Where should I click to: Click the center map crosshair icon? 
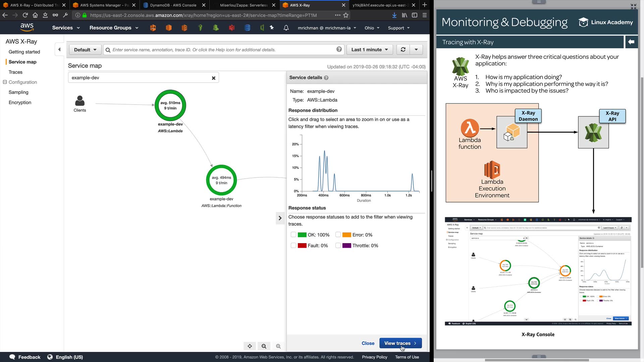tap(250, 346)
